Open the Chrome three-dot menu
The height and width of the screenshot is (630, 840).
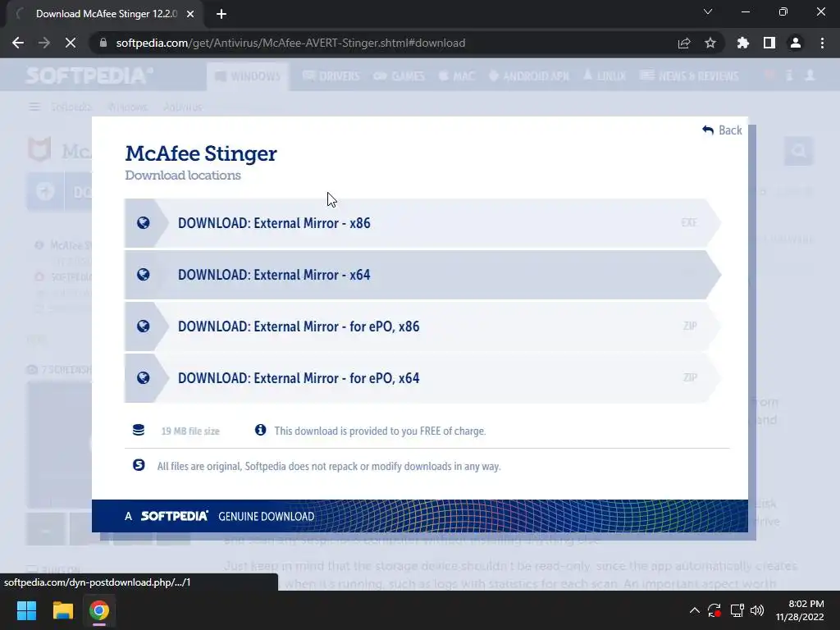pyautogui.click(x=822, y=43)
